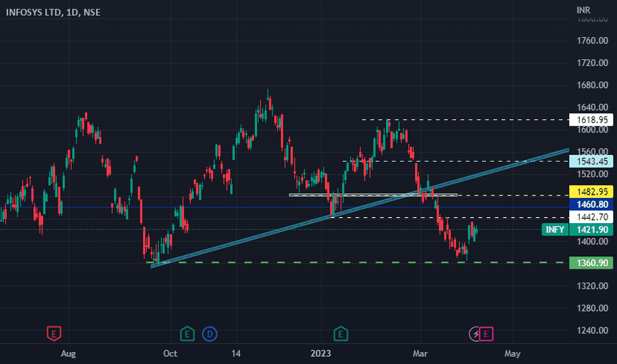
Task: Click the 1640.00 price scale value
Action: click(x=593, y=107)
